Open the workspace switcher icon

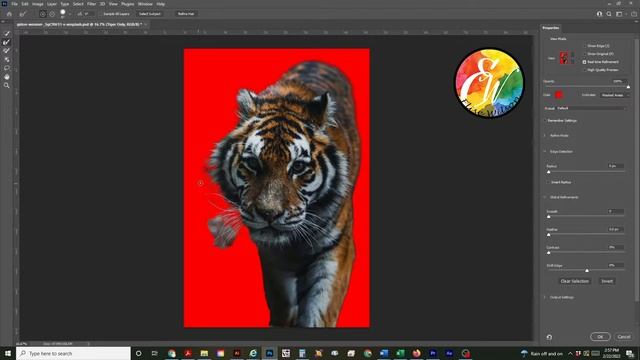pos(620,14)
